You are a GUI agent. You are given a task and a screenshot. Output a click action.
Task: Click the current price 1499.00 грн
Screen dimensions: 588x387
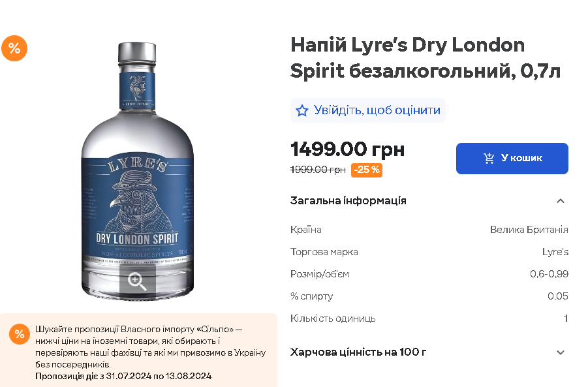point(347,149)
